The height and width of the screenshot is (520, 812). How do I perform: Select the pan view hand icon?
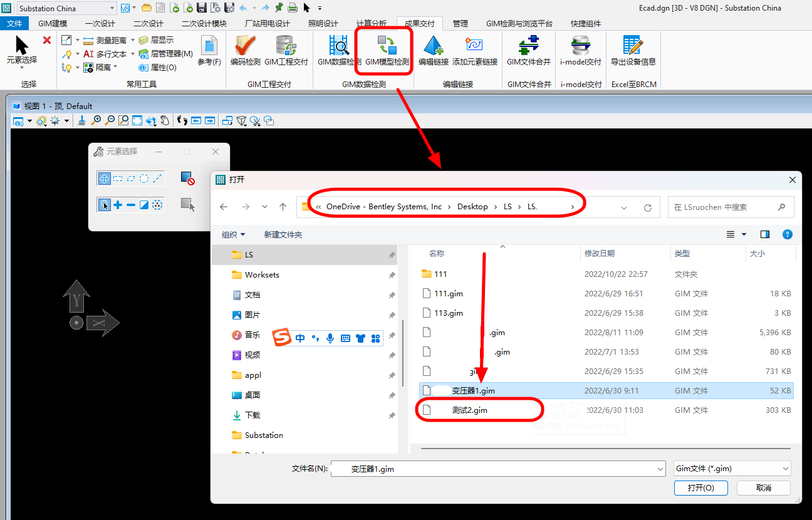(x=165, y=120)
